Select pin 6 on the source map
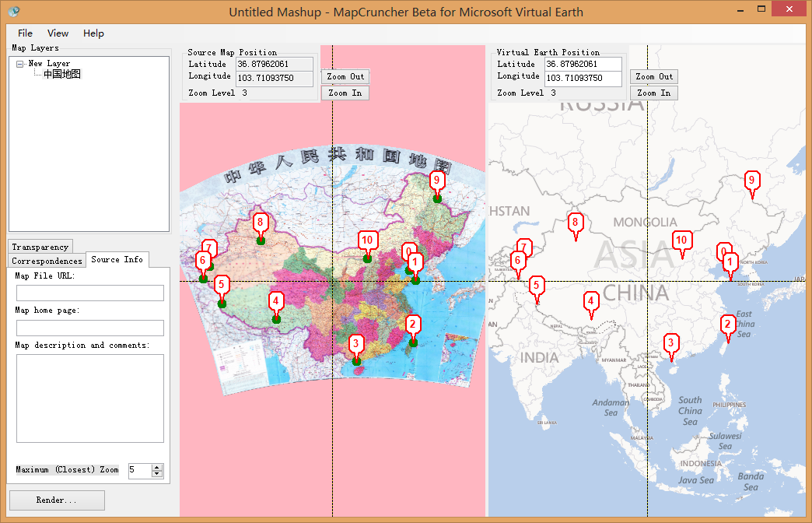 203,261
